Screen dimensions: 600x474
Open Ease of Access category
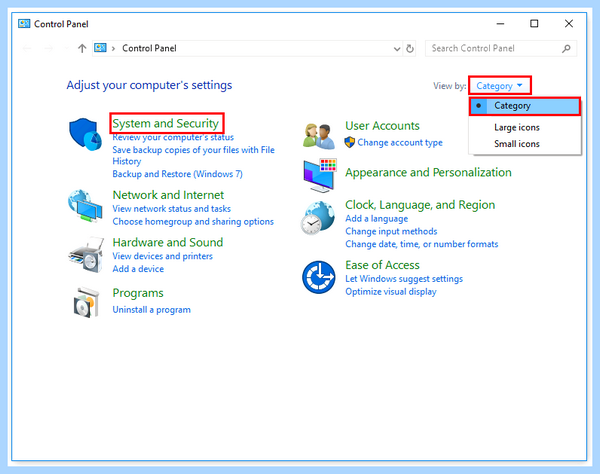tap(382, 265)
